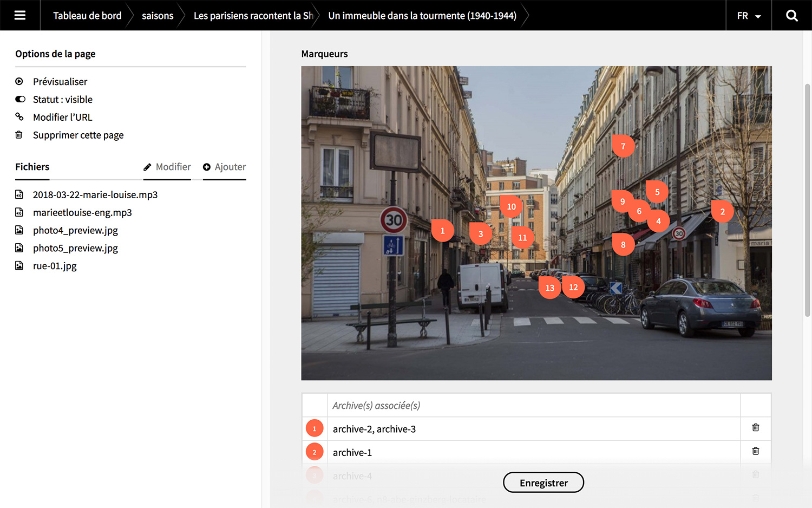This screenshot has width=812, height=508.
Task: Select marker 9 on the street image
Action: coord(623,201)
